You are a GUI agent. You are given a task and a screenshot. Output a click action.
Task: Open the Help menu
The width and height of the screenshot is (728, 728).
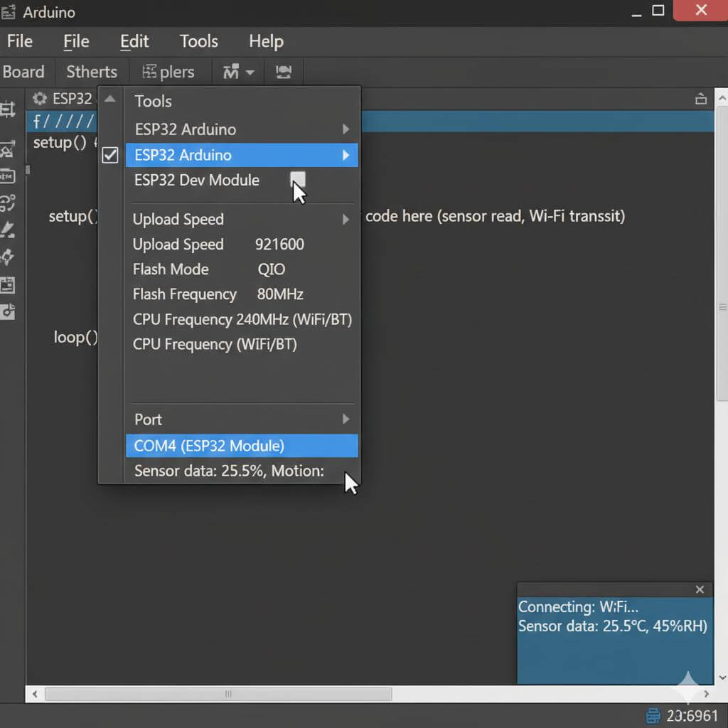(266, 41)
